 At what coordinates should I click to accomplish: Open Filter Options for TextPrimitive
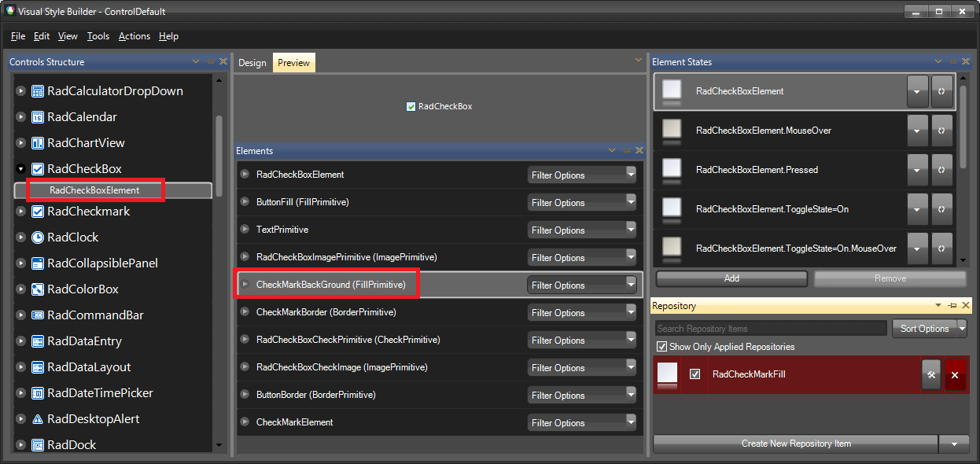tap(581, 230)
